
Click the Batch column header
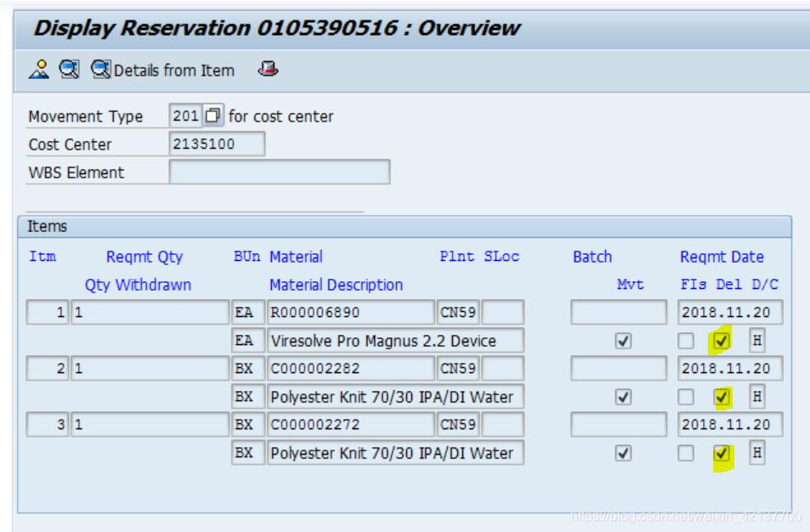click(592, 257)
